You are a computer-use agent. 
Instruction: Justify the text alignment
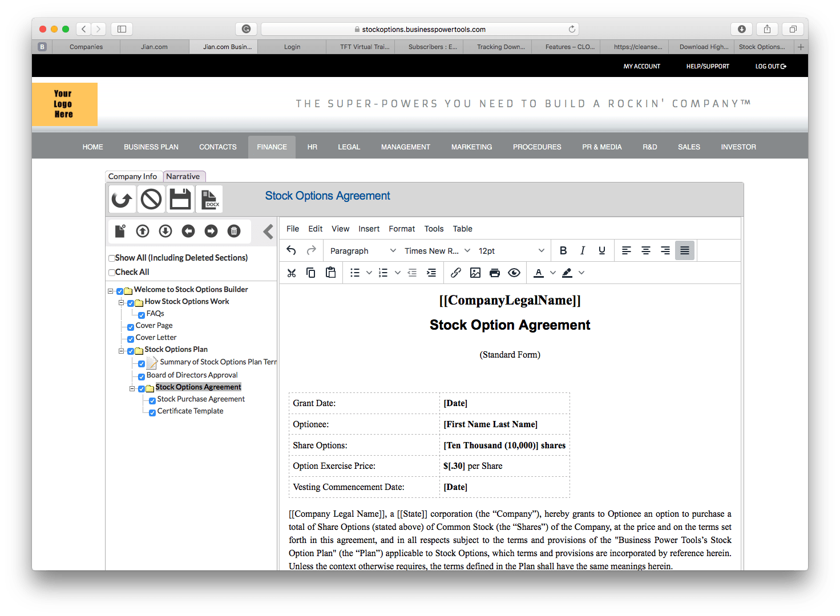point(685,250)
